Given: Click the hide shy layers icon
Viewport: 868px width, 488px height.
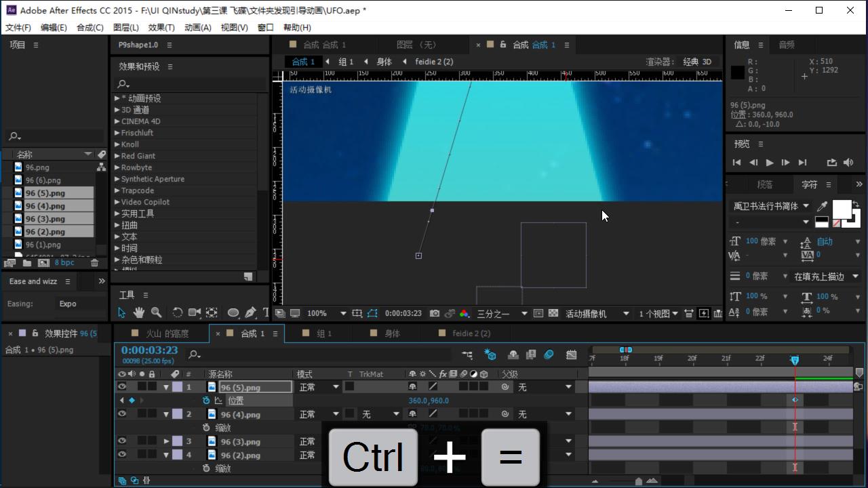Looking at the screenshot, I should point(513,354).
